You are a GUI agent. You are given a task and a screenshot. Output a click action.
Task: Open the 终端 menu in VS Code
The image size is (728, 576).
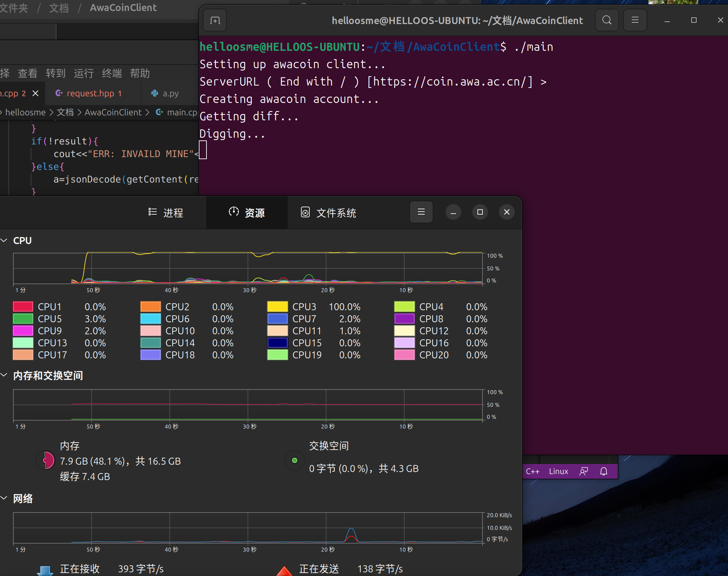(x=112, y=73)
